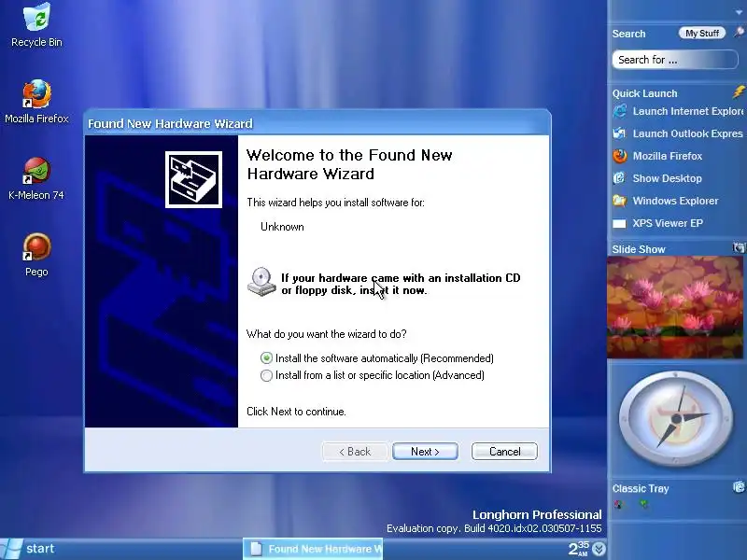
Task: Select the Pego desktop shortcut
Action: click(x=36, y=255)
